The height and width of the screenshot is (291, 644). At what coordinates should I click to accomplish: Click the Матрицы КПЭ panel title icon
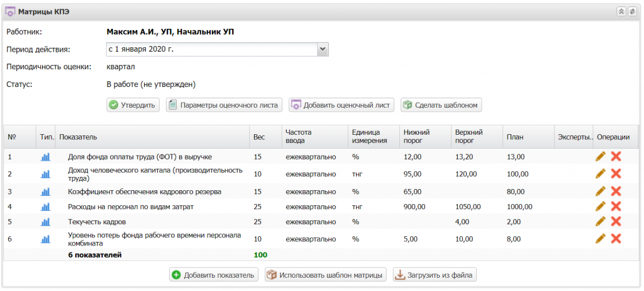click(x=10, y=11)
